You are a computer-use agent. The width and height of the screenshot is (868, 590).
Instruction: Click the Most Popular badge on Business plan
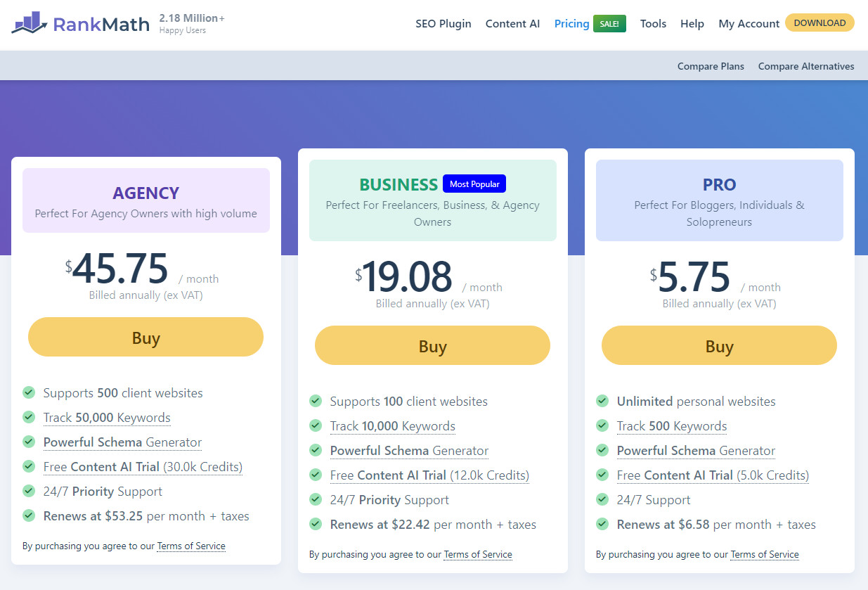474,184
